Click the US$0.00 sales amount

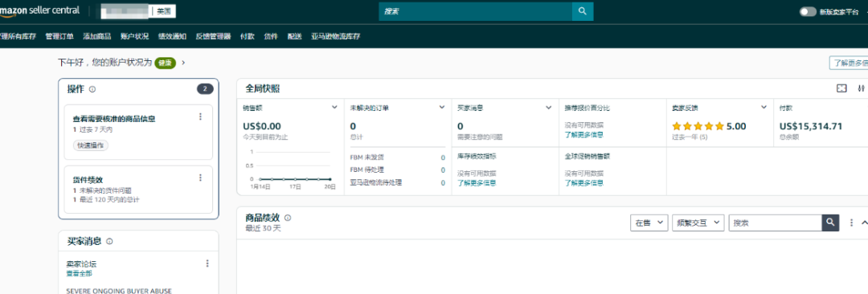(262, 126)
